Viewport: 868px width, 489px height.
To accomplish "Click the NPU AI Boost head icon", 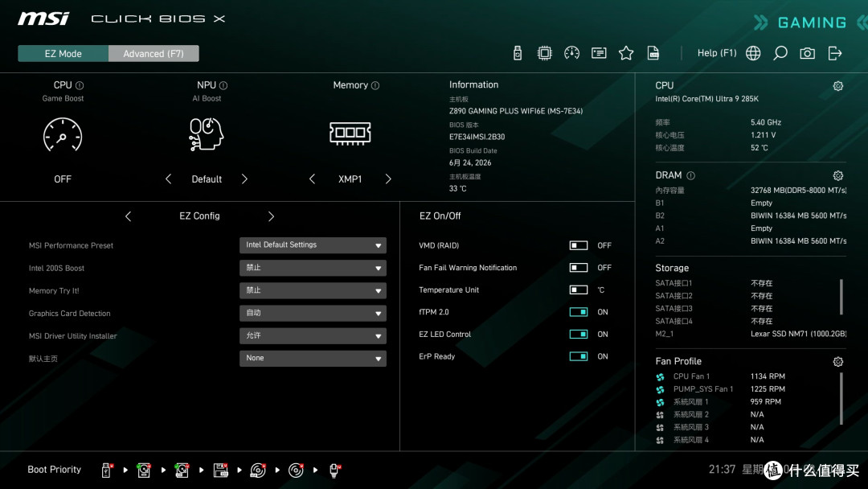I will click(x=206, y=134).
